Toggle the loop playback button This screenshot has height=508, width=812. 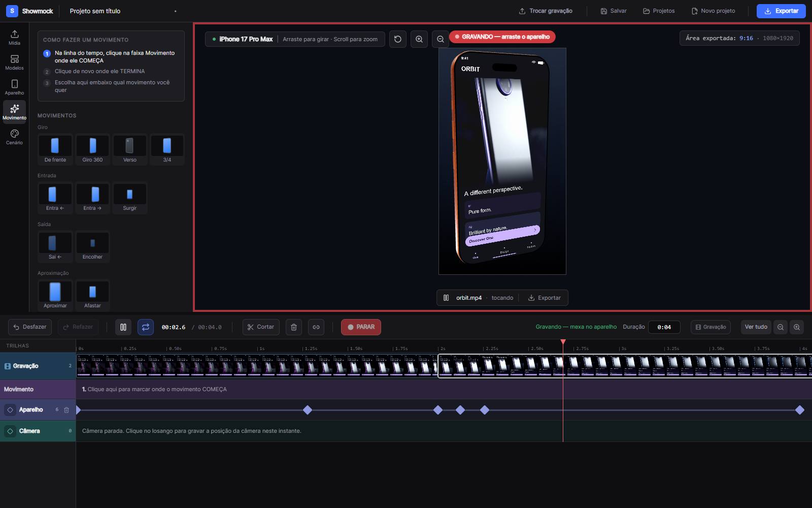pos(146,327)
